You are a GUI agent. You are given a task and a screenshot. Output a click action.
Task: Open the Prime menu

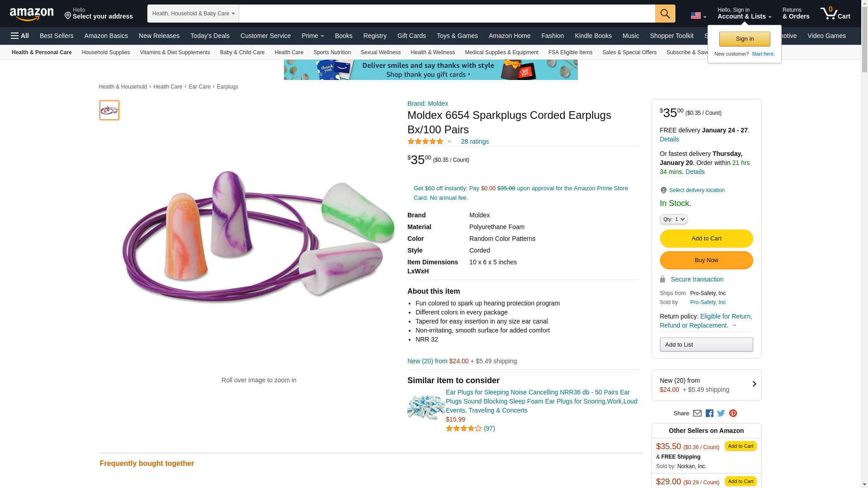point(312,36)
